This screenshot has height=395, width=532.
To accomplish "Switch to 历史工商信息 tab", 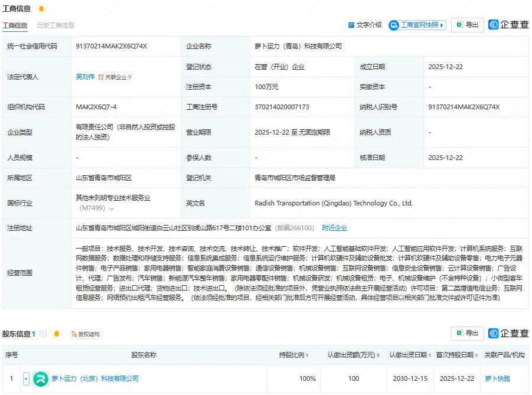I will pos(56,25).
